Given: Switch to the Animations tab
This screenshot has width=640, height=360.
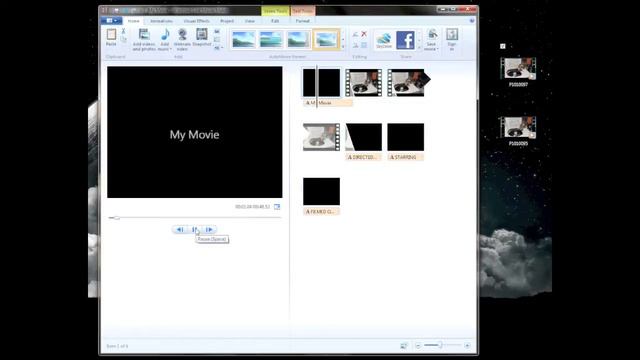Looking at the screenshot, I should [x=161, y=21].
